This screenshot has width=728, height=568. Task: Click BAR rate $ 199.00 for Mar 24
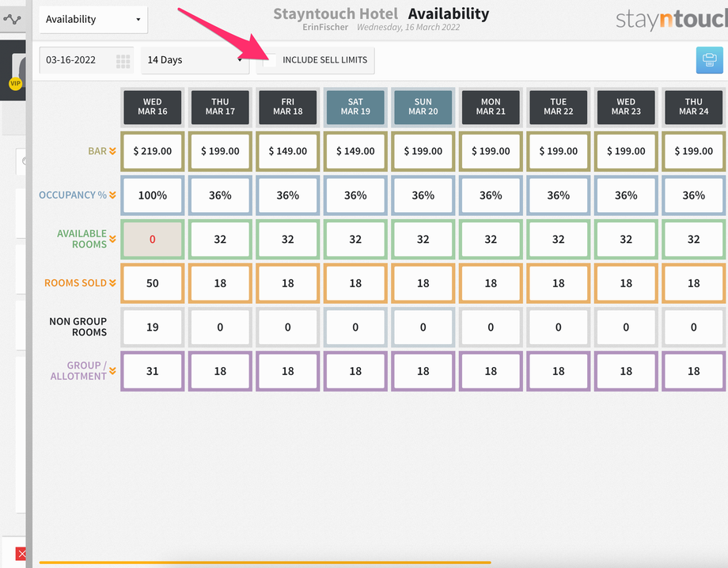pos(694,151)
